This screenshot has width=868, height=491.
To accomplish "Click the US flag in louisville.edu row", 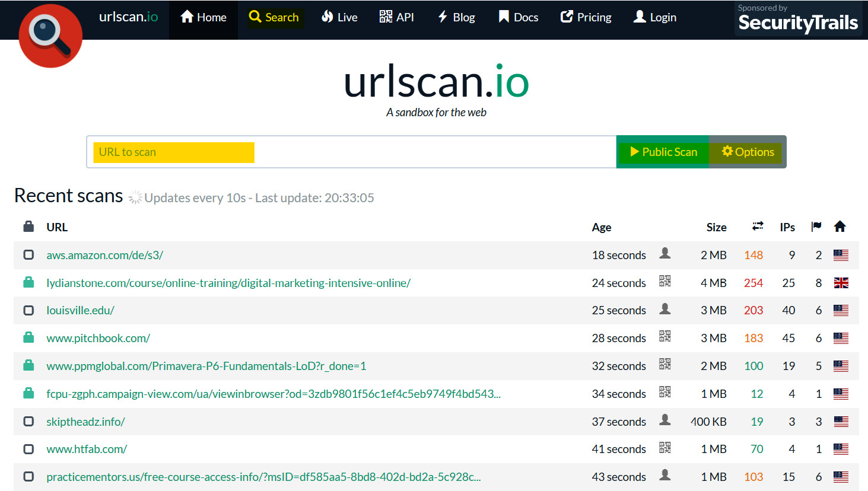I will point(841,310).
